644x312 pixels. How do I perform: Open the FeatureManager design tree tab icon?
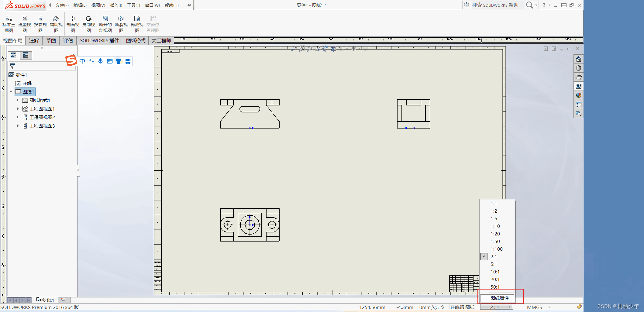click(13, 55)
